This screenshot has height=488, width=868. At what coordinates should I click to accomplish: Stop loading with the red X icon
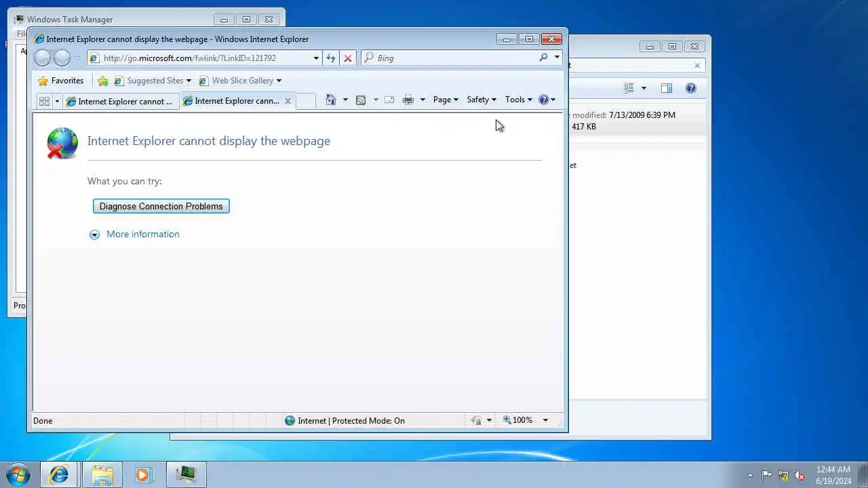(348, 58)
